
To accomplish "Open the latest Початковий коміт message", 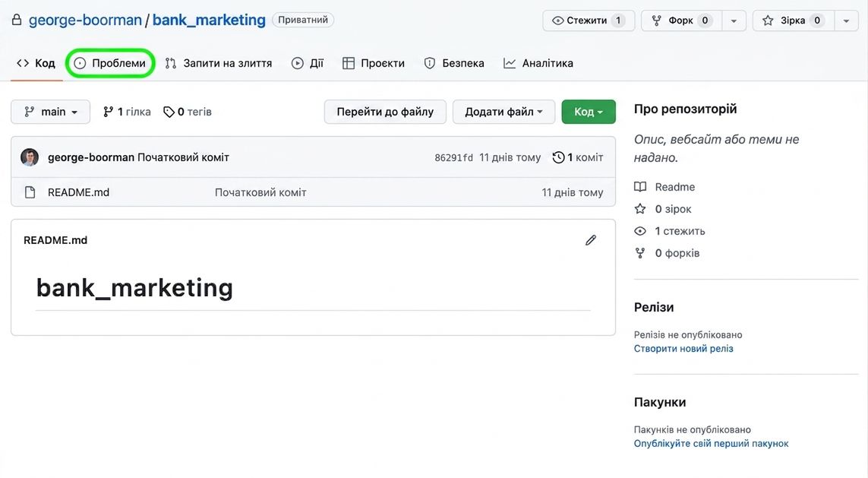I will 183,157.
